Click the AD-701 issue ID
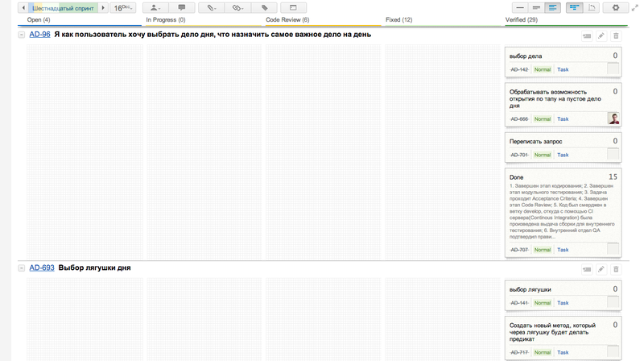Image resolution: width=644 pixels, height=361 pixels. pyautogui.click(x=519, y=155)
